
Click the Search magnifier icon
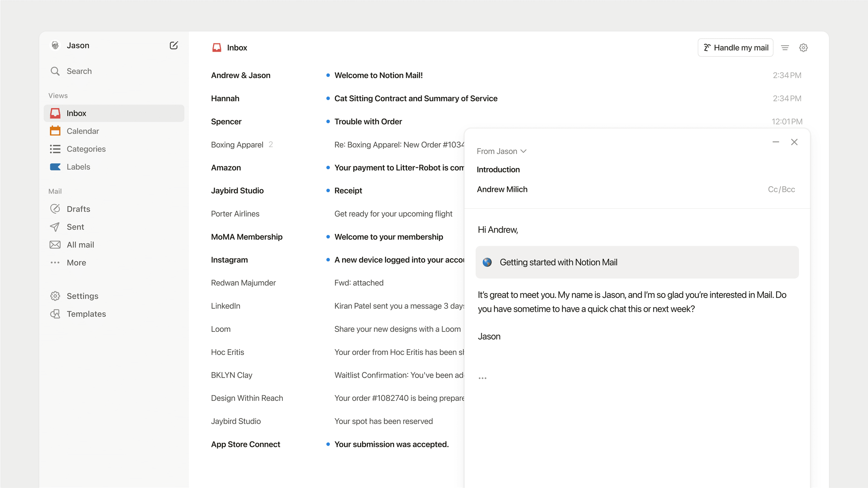coord(55,71)
